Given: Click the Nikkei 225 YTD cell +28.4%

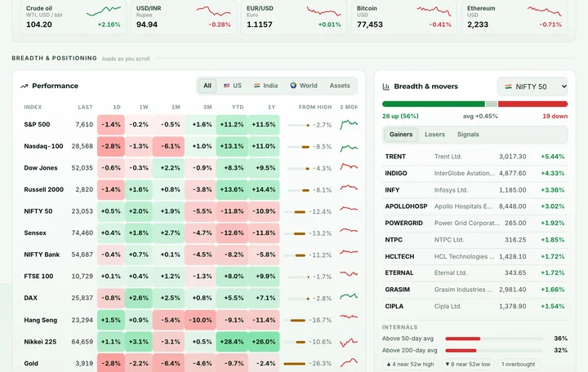Looking at the screenshot, I should tap(232, 342).
